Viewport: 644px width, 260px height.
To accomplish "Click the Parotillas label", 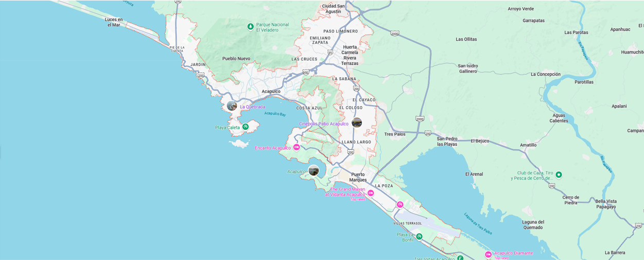I will 584,82.
